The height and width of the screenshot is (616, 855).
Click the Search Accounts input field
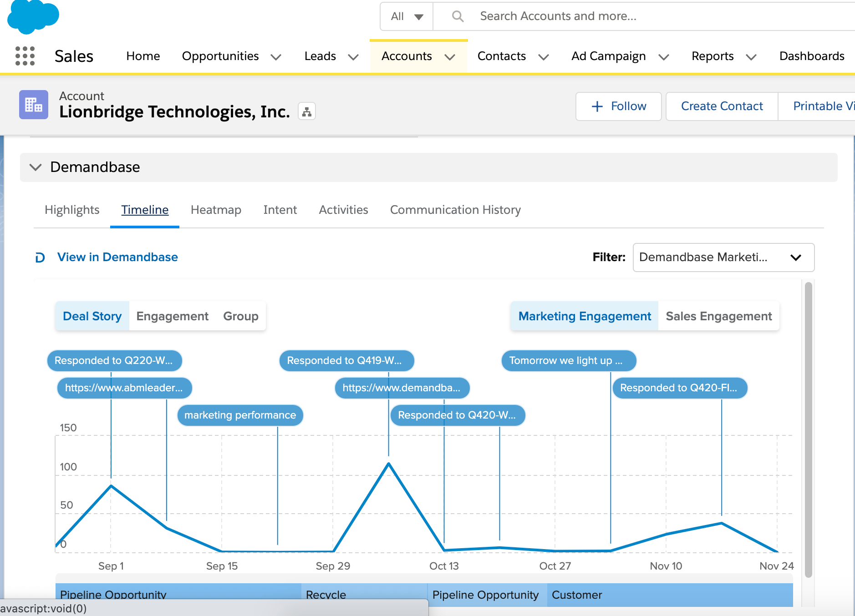644,16
